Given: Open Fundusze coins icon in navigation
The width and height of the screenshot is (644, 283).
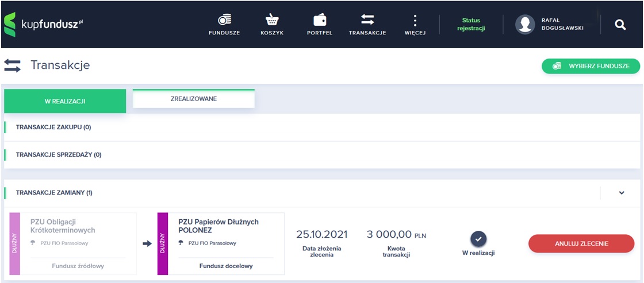Looking at the screenshot, I should click(224, 20).
